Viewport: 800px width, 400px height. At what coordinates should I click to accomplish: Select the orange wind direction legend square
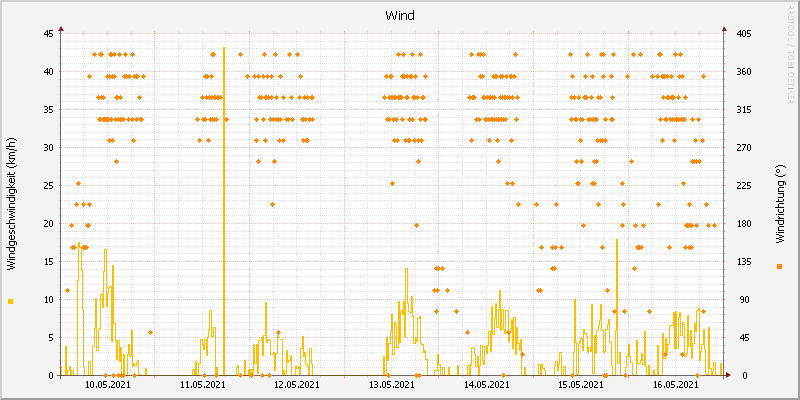pyautogui.click(x=779, y=266)
